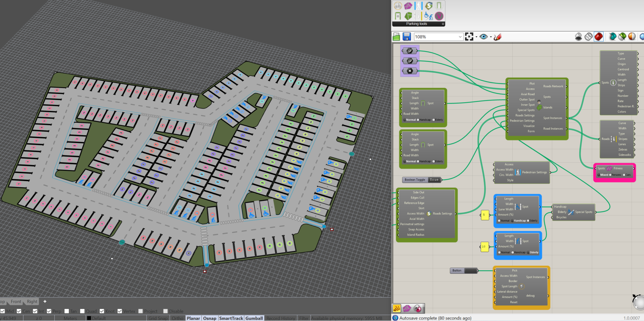Open a Grasshopper file with the green folder
644x321 pixels.
click(396, 37)
